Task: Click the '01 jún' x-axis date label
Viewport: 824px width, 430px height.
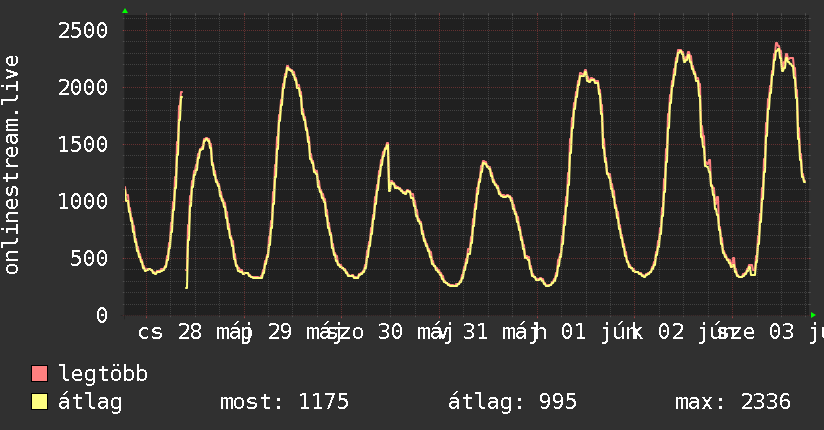Action: coord(599,332)
